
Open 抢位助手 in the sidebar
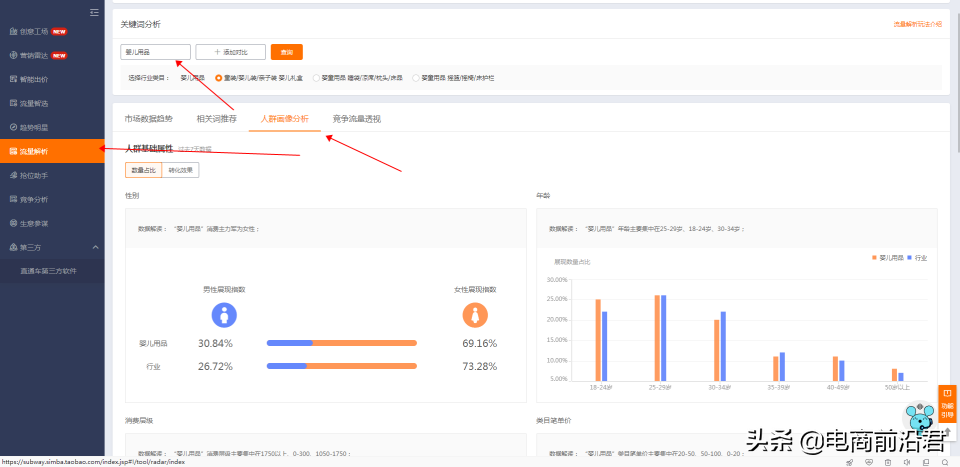coord(34,175)
